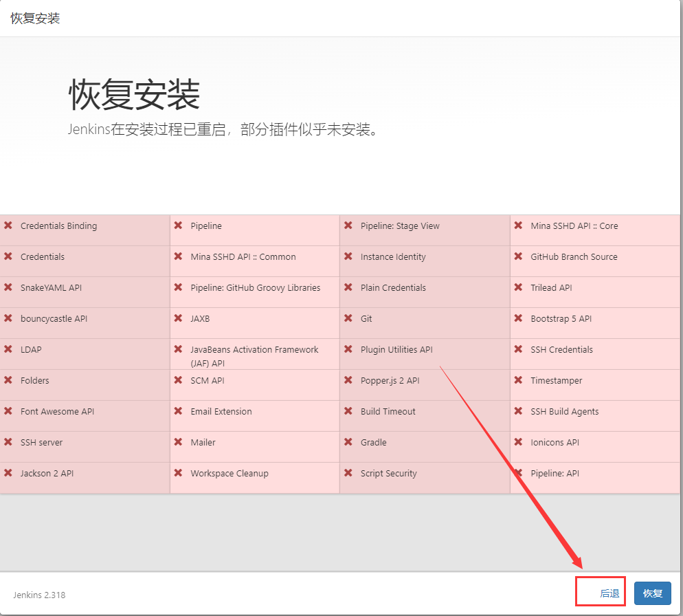Click the red X next to Timestamper
The width and height of the screenshot is (683, 616).
tap(518, 380)
